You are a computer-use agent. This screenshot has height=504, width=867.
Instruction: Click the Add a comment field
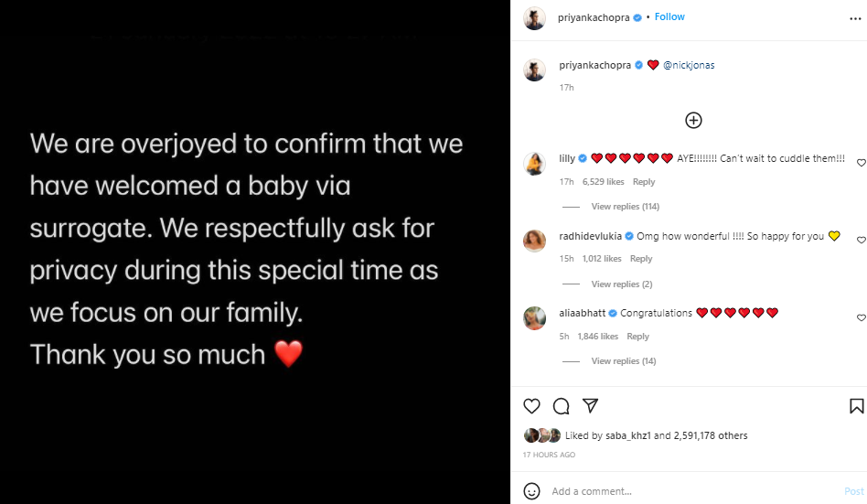(x=686, y=491)
